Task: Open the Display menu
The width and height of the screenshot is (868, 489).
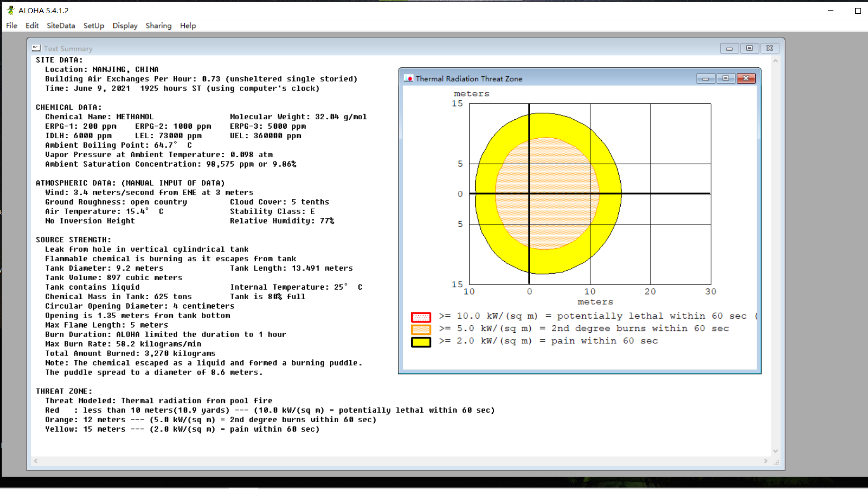Action: pos(125,26)
